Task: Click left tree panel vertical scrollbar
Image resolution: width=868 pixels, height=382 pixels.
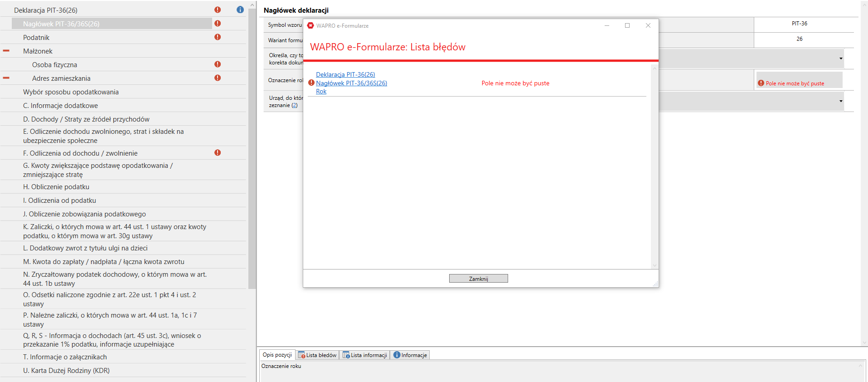Action: 252,150
